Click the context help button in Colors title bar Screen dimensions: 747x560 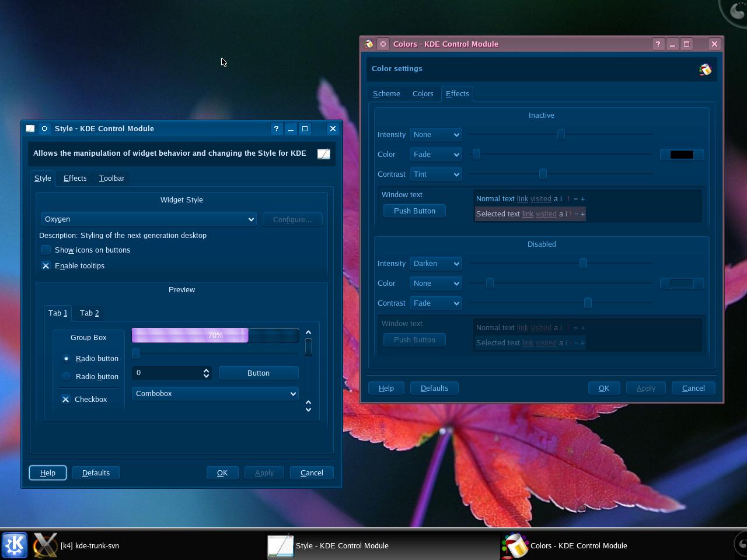[x=658, y=44]
